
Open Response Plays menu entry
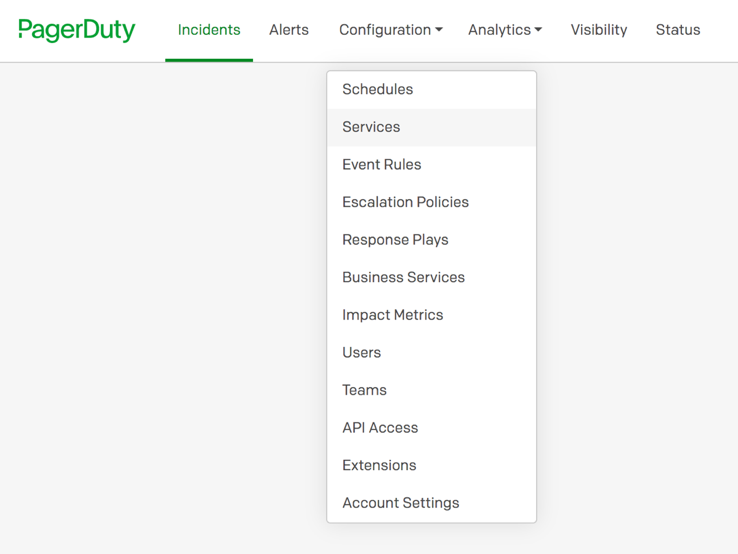(432, 240)
